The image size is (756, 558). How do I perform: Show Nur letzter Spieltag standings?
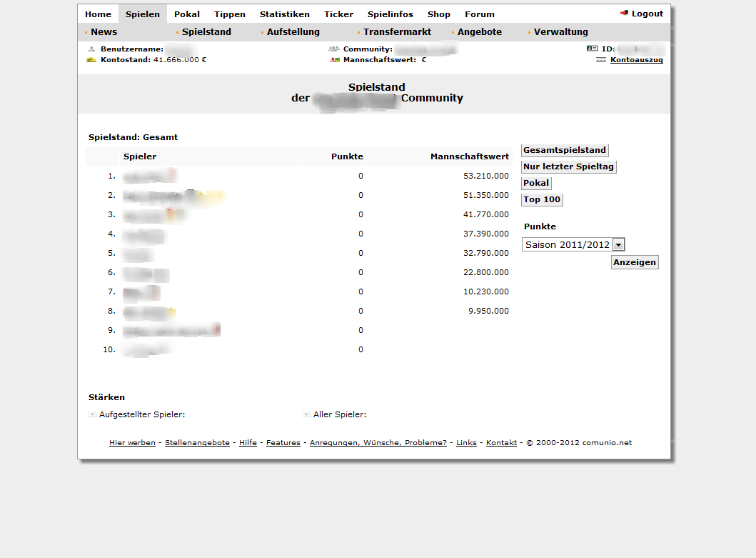(x=568, y=166)
